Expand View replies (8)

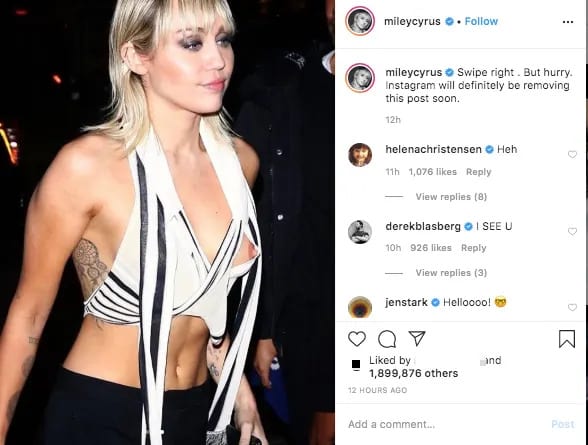point(451,197)
